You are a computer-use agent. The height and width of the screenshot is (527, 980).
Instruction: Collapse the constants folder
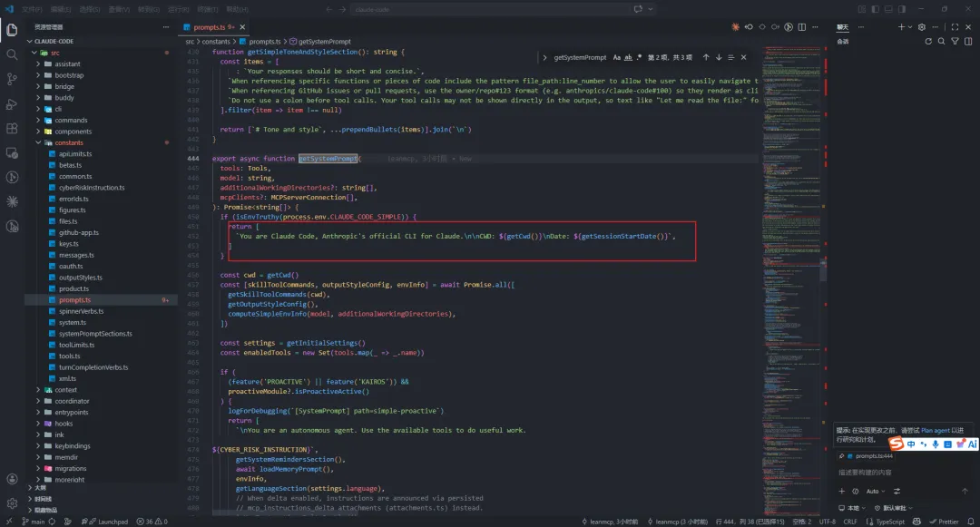coord(38,142)
